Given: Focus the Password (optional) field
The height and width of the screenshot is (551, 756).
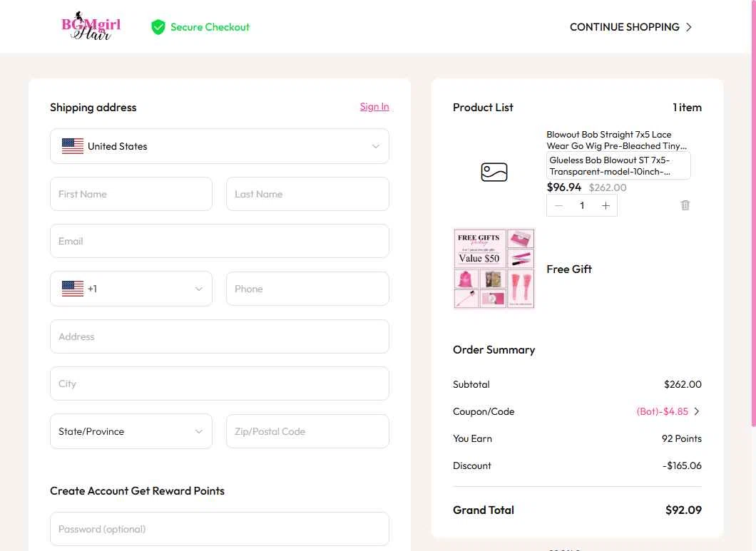Looking at the screenshot, I should point(220,529).
